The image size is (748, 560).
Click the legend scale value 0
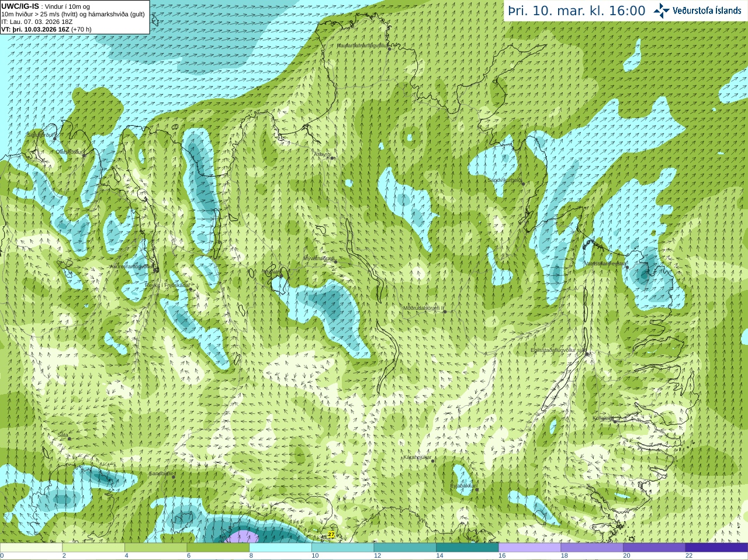click(x=2, y=556)
